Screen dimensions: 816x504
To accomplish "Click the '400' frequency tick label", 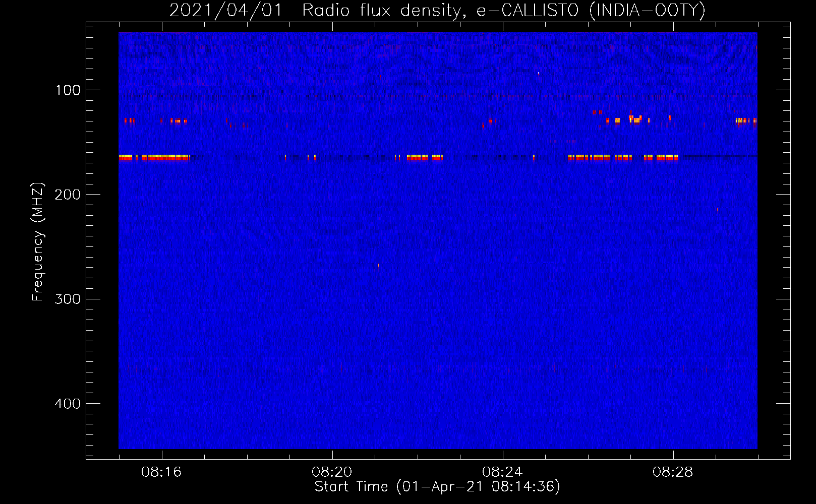I will tap(68, 404).
